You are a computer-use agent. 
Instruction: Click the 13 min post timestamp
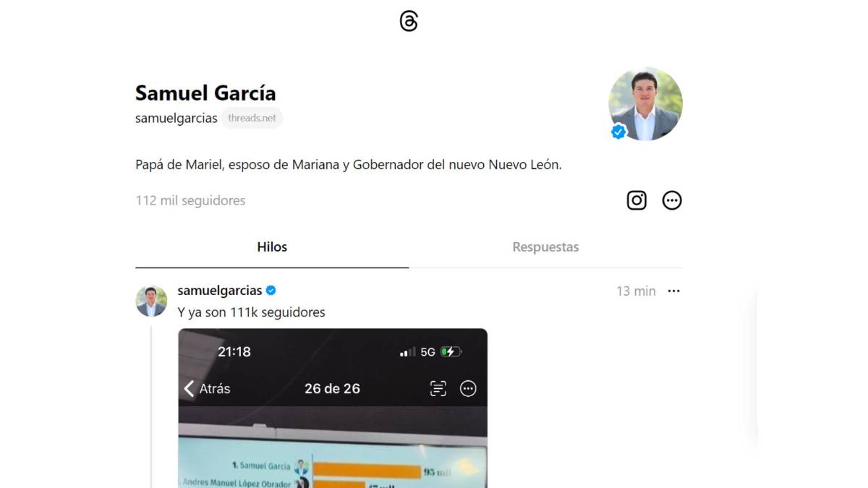point(636,291)
